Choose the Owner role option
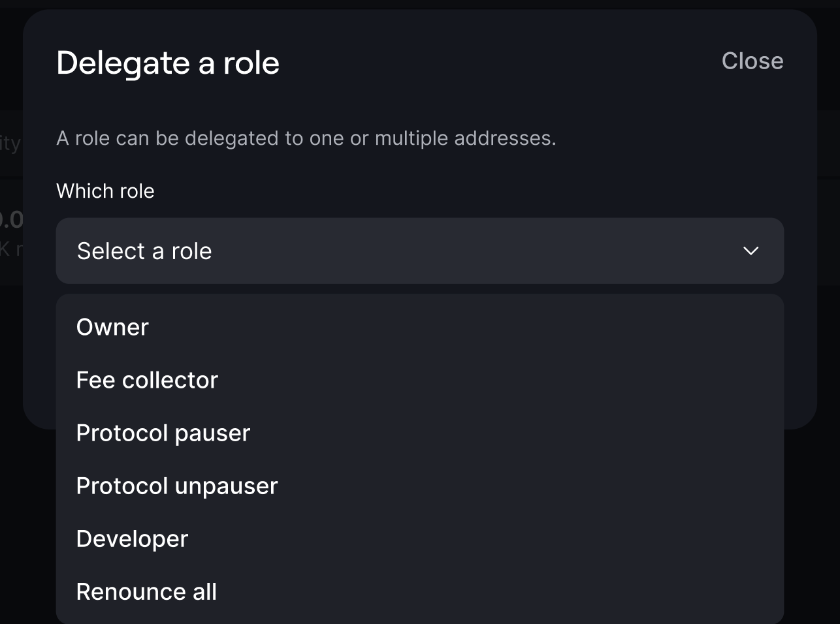The width and height of the screenshot is (840, 624). tap(112, 327)
